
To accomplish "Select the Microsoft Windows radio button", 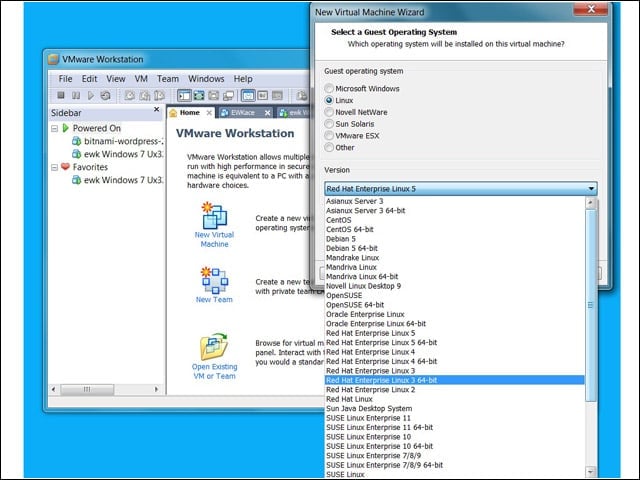I will [x=329, y=88].
